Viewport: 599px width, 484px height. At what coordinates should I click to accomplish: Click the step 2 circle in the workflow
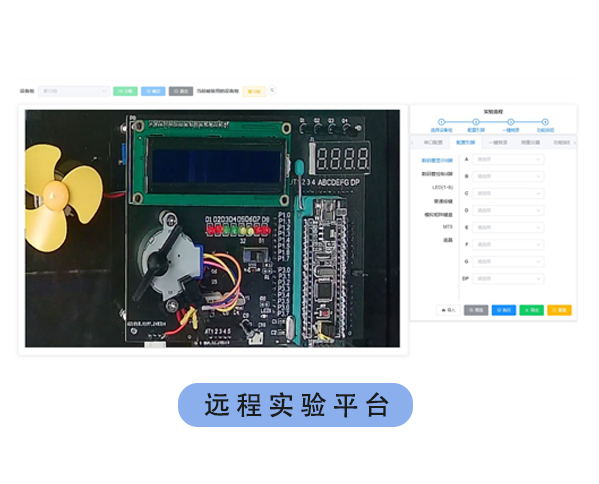(476, 122)
